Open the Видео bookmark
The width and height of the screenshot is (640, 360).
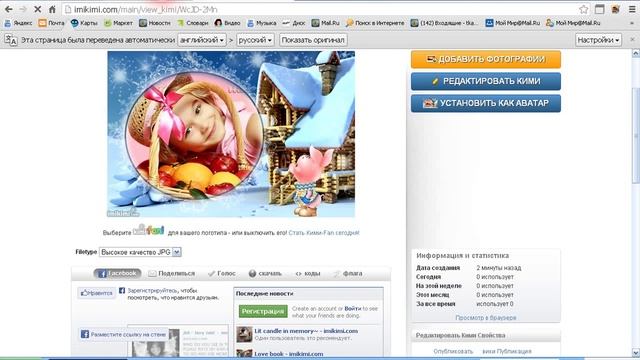click(x=227, y=23)
